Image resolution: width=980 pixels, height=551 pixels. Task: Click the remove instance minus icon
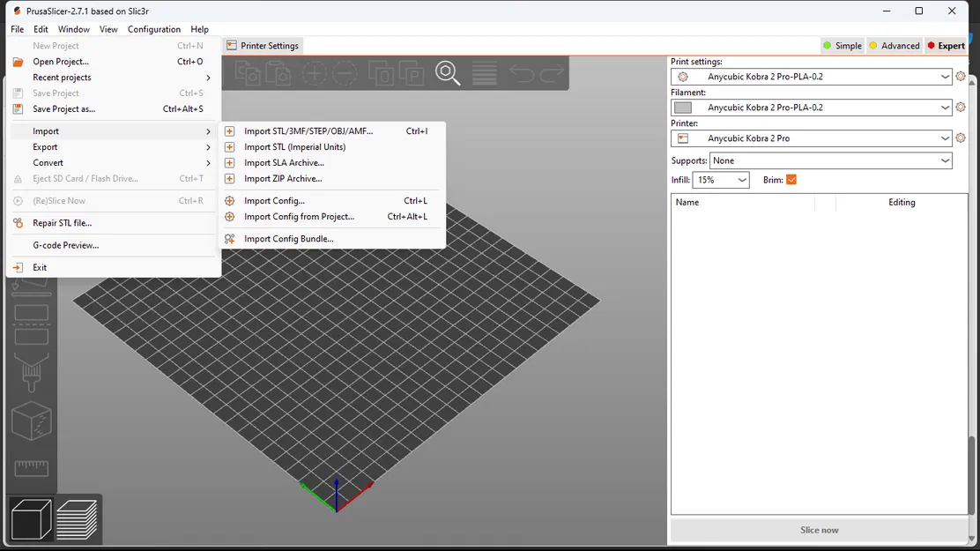[x=345, y=73]
